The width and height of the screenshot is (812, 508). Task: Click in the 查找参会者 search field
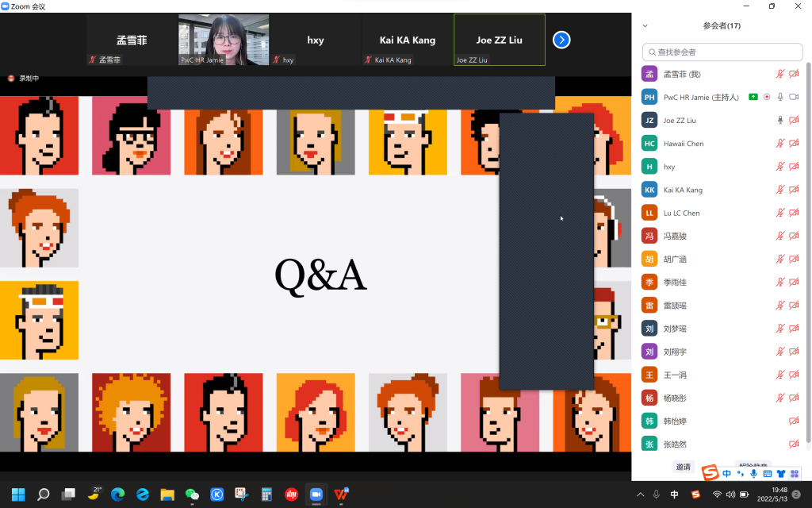(x=722, y=52)
